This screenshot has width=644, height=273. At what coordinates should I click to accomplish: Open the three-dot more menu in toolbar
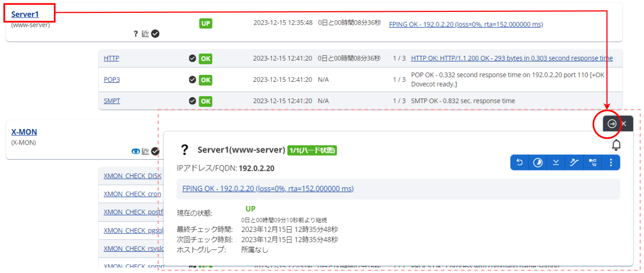pyautogui.click(x=611, y=162)
